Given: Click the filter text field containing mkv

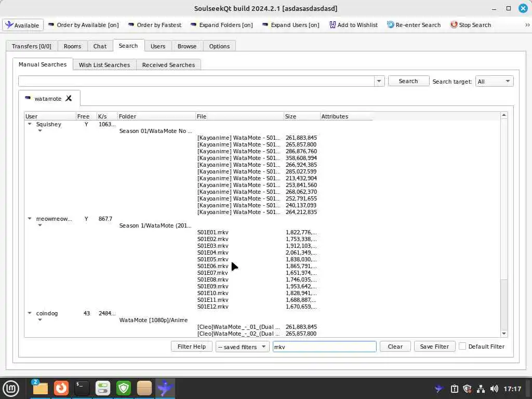Looking at the screenshot, I should (324, 347).
